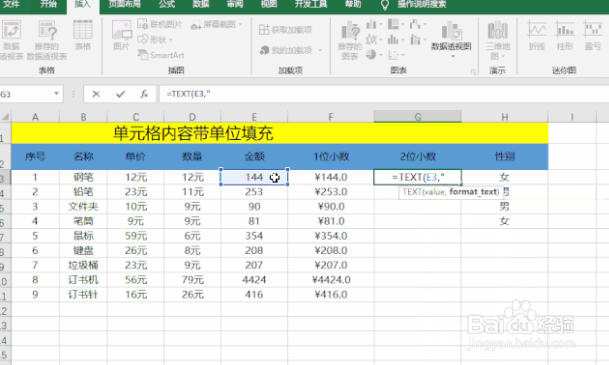Insert Online Pictures
This screenshot has width=609, height=365.
click(x=160, y=24)
